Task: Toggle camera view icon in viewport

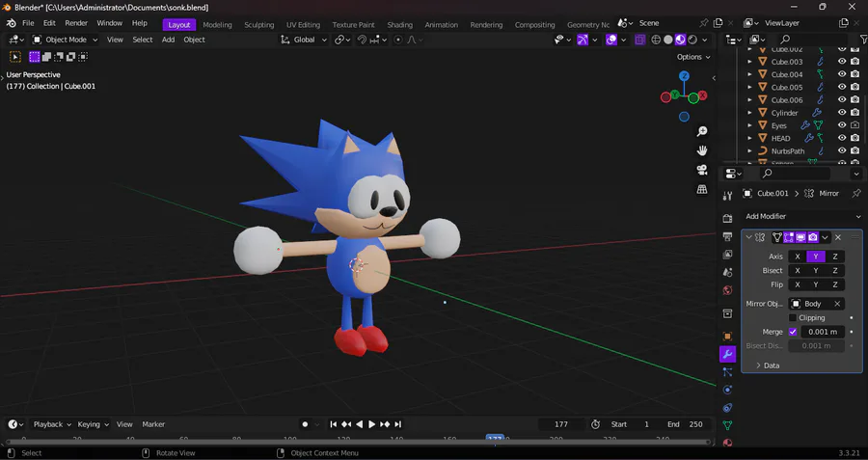Action: pos(702,170)
